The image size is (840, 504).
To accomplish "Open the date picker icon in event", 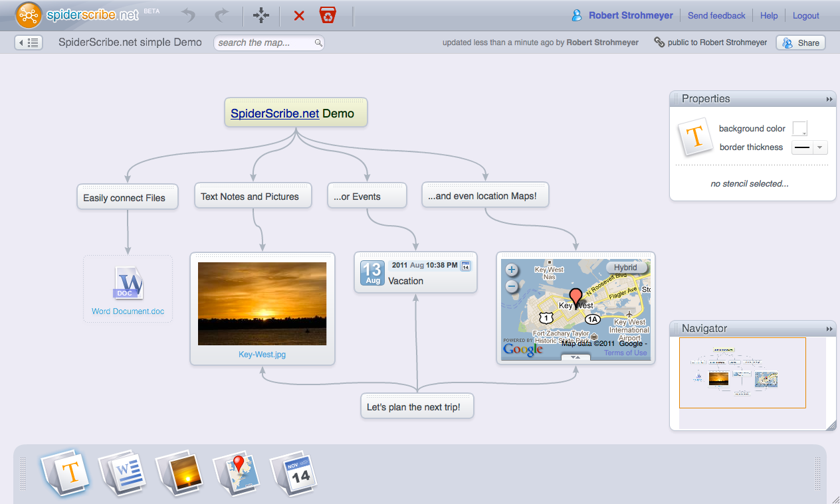I will coord(466,266).
